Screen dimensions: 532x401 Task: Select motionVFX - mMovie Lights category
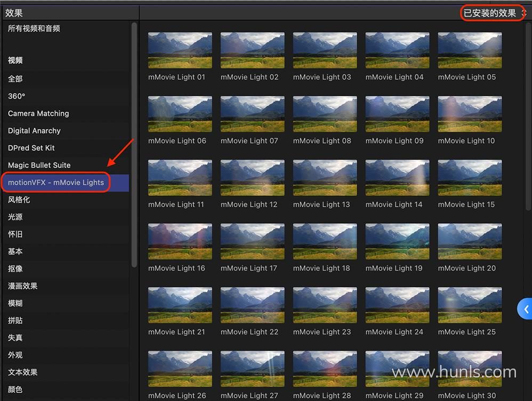(65, 183)
